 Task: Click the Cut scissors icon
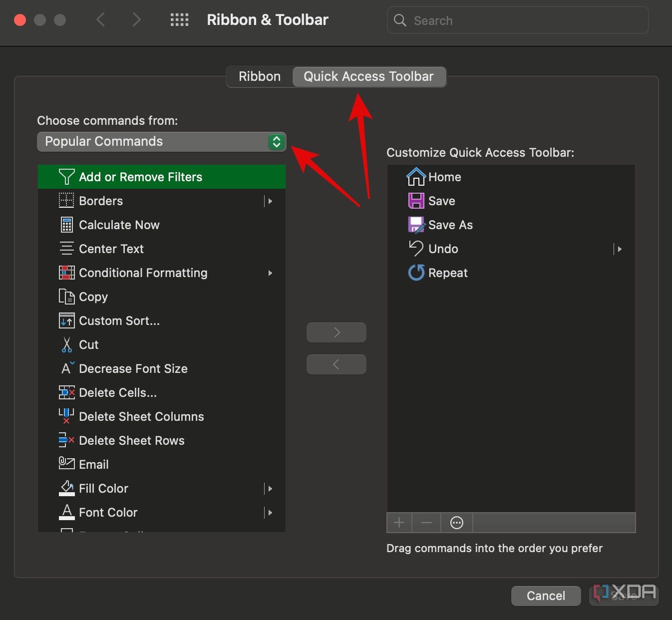coord(66,344)
